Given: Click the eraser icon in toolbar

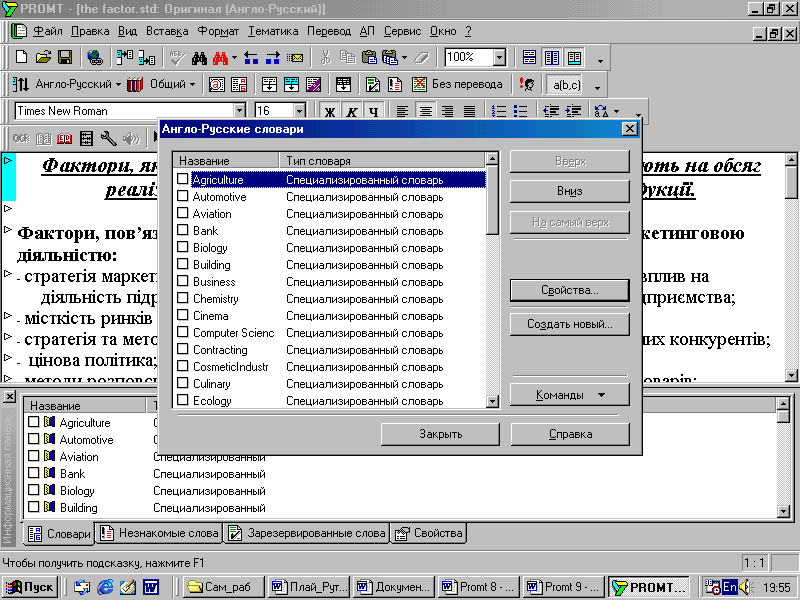Looking at the screenshot, I should click(421, 58).
